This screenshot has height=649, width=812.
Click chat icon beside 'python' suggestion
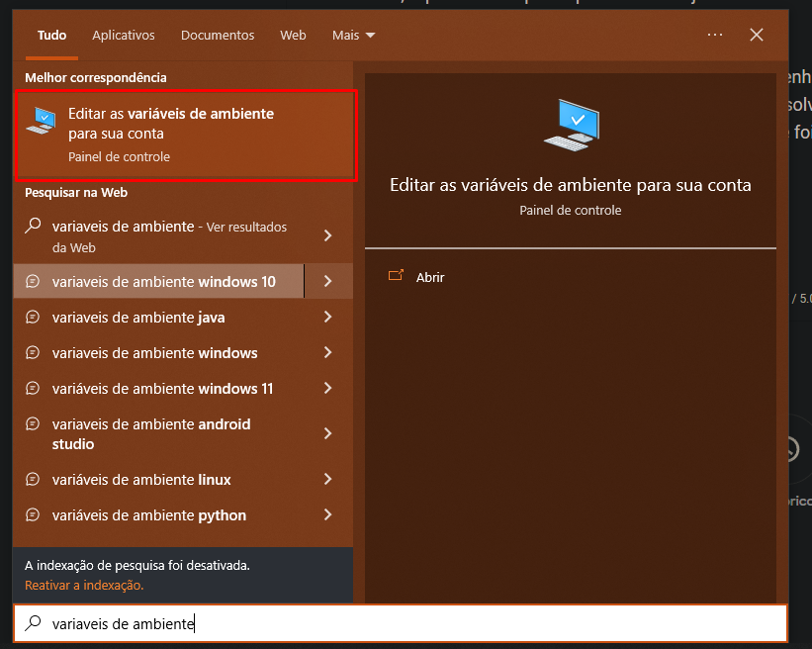(x=33, y=514)
